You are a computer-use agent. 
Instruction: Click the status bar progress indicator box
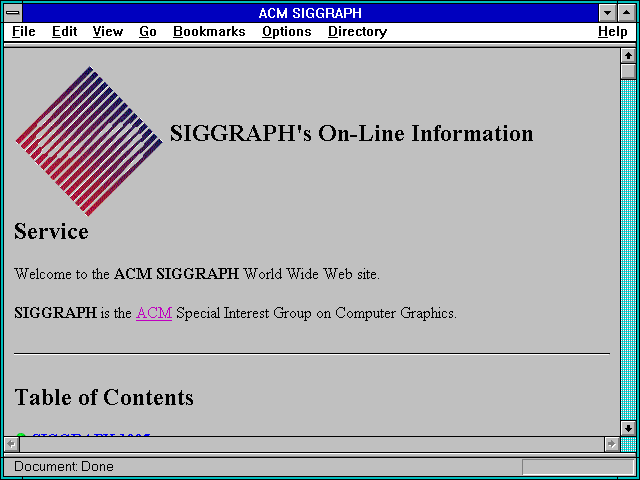tap(578, 467)
